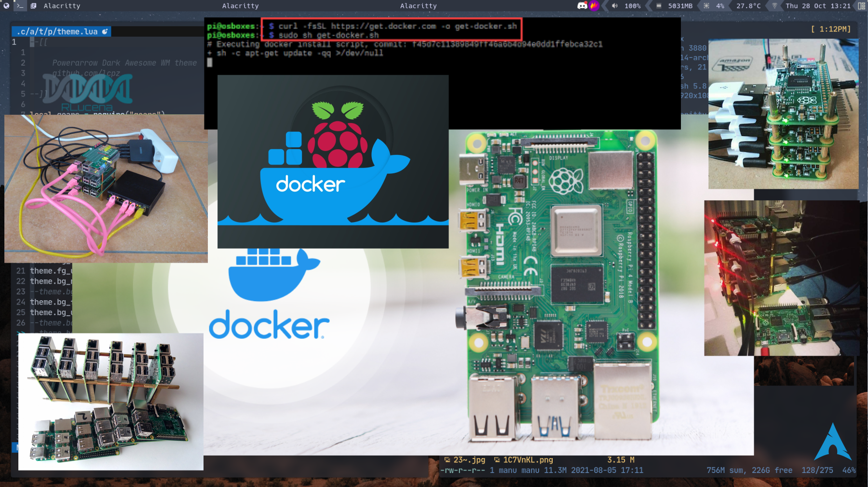
Task: Click the purple flame tray icon
Action: [594, 6]
